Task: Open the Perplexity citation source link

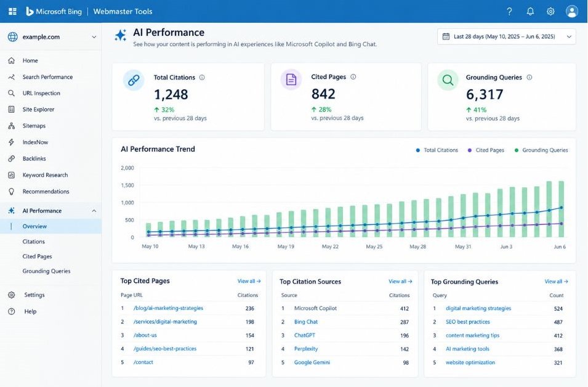Action: [306, 349]
